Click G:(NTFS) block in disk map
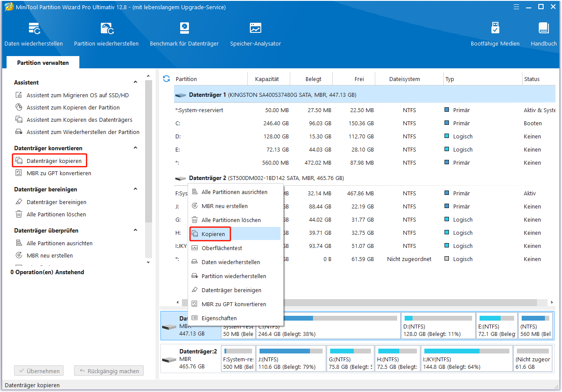Screen dimensions: 562x392 (350, 359)
